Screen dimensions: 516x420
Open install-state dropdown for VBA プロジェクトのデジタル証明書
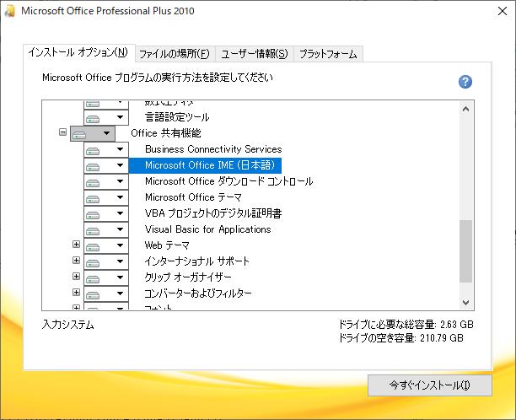pyautogui.click(x=106, y=213)
